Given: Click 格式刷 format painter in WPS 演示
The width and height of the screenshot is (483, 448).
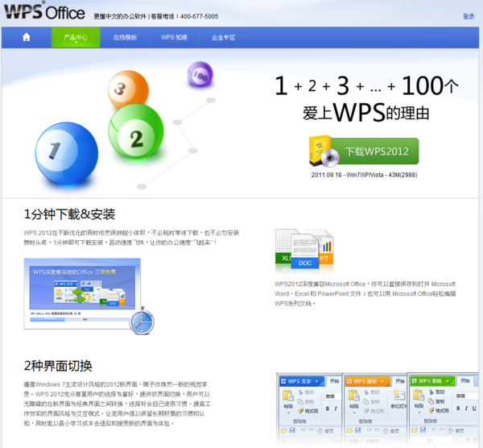Looking at the screenshot, I should 374,411.
